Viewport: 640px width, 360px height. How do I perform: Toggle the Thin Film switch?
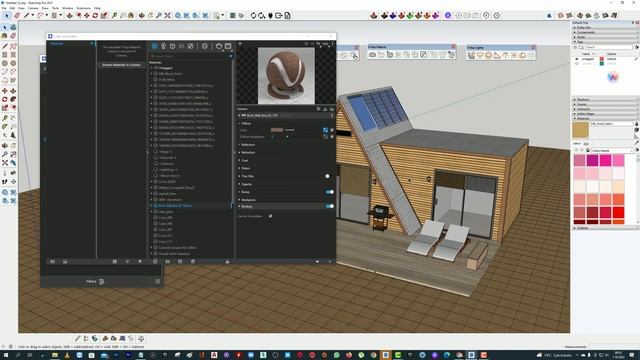click(328, 176)
